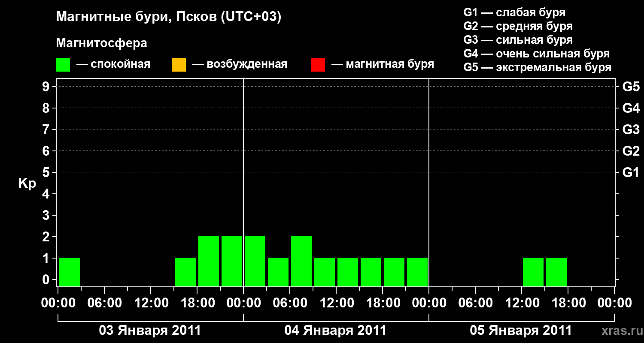Viewport: 644px width, 343px height.
Task: Click 'G1 — слабая буря' legend line
Action: click(514, 13)
